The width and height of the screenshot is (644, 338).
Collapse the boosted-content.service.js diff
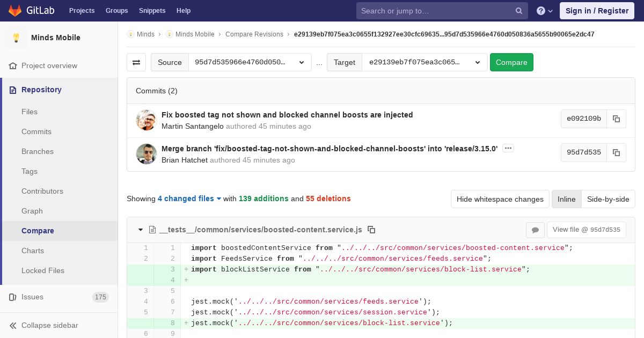(x=141, y=230)
